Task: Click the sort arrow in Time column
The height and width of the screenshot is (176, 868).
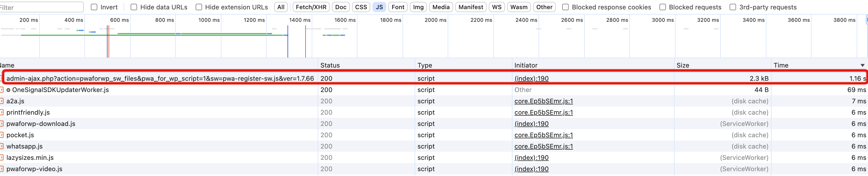Action: pyautogui.click(x=862, y=65)
